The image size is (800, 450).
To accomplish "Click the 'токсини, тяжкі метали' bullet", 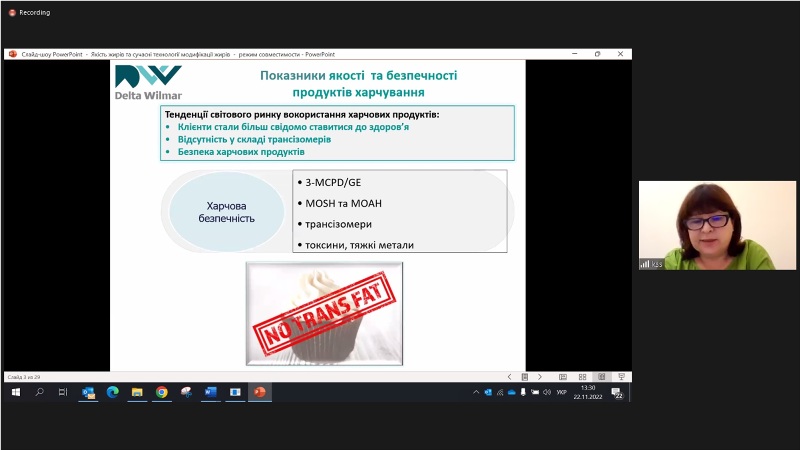I will pos(359,245).
